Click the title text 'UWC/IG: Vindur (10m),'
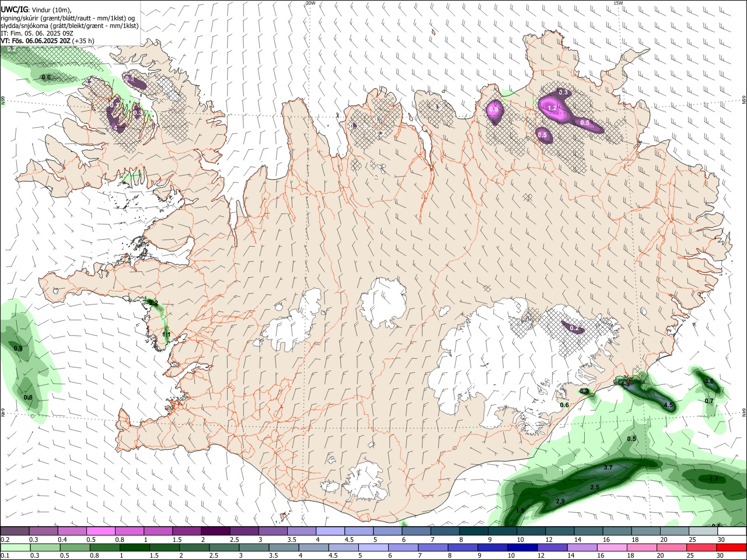 point(36,10)
